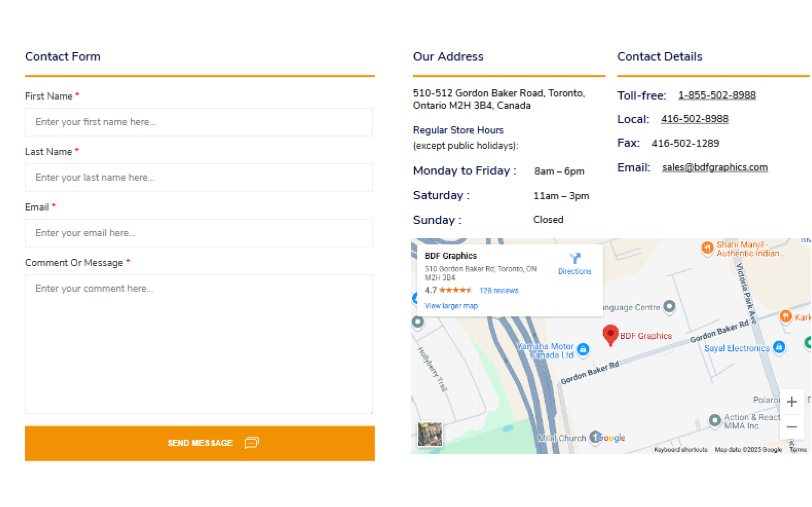Focus the Last Name input field
The width and height of the screenshot is (812, 507).
pyautogui.click(x=199, y=178)
